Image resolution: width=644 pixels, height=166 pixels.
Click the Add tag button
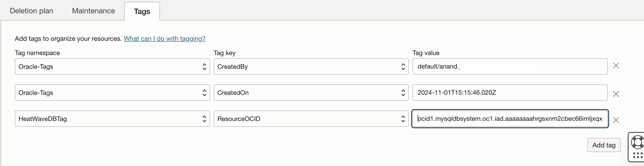(x=604, y=145)
